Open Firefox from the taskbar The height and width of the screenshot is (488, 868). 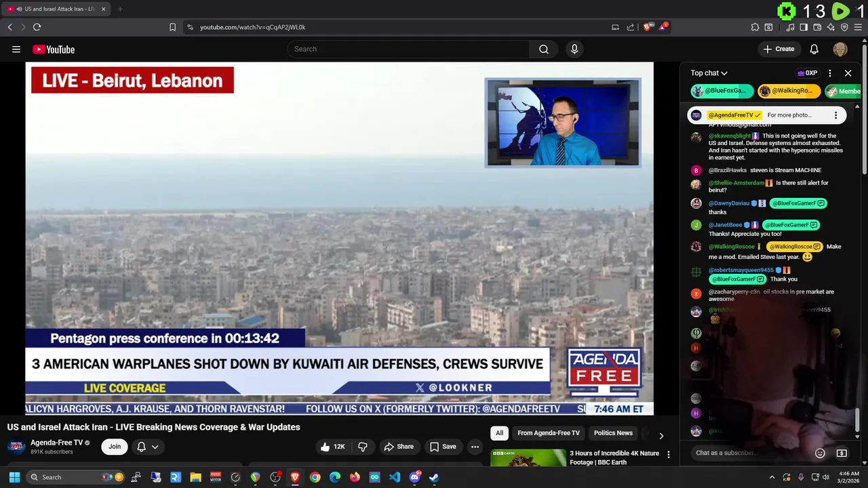tap(355, 477)
